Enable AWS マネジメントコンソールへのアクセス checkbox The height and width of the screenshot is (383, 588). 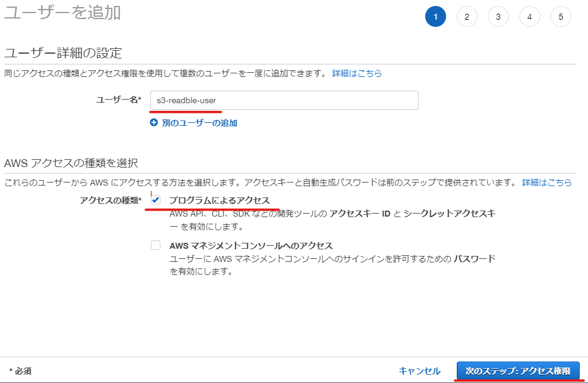156,245
